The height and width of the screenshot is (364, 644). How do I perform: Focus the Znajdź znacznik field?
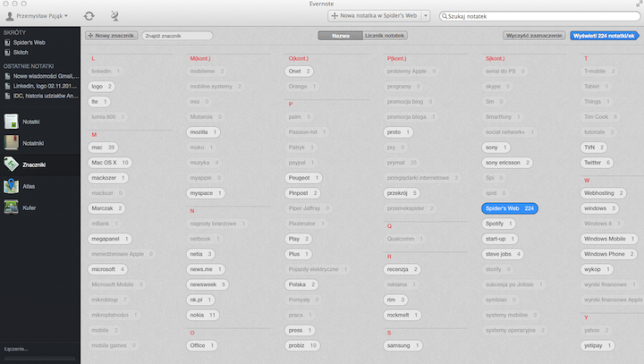click(x=177, y=36)
